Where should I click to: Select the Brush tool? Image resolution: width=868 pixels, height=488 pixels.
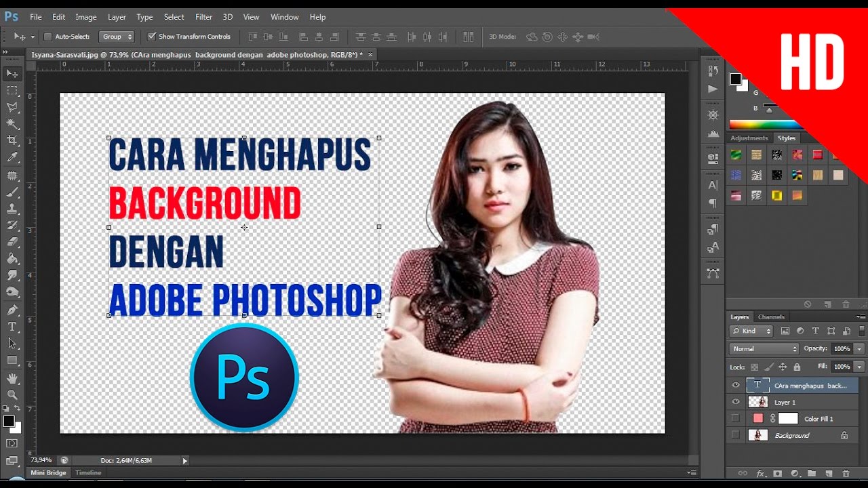12,192
